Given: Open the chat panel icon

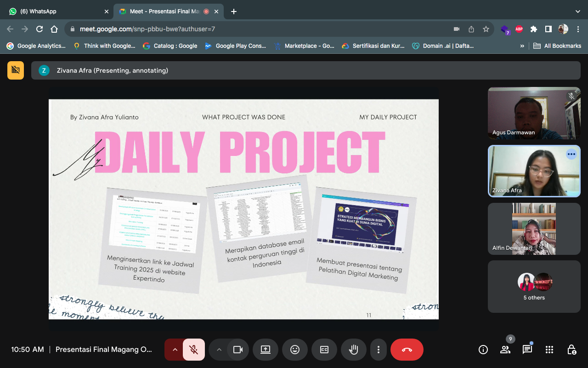Looking at the screenshot, I should click(527, 350).
